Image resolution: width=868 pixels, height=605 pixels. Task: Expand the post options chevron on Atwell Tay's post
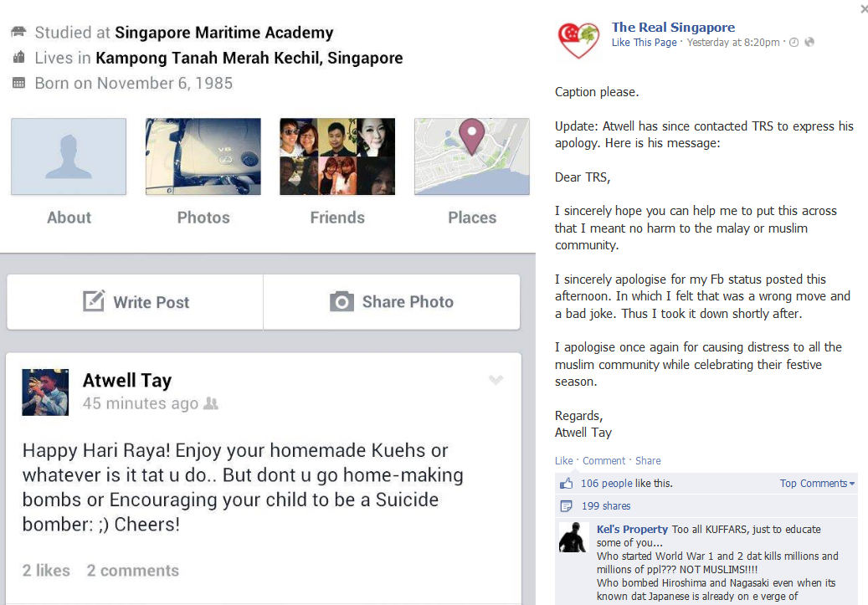[x=496, y=379]
